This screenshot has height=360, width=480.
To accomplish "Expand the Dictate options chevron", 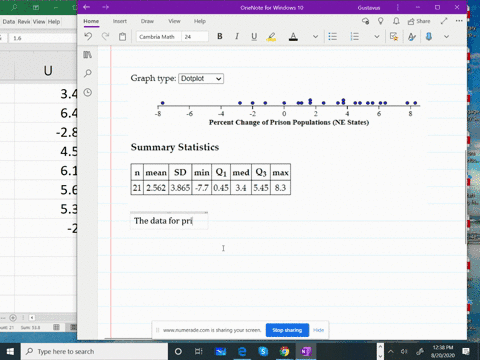I will click(x=446, y=37).
